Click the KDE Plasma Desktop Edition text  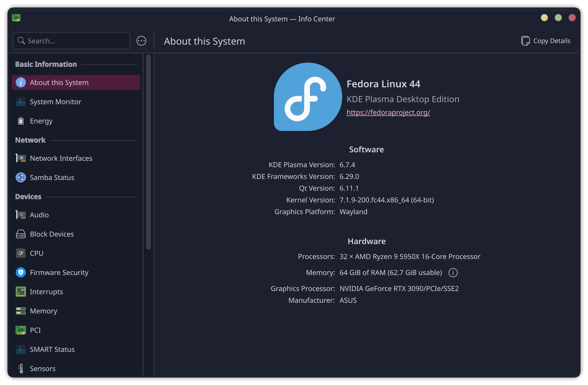pyautogui.click(x=403, y=99)
